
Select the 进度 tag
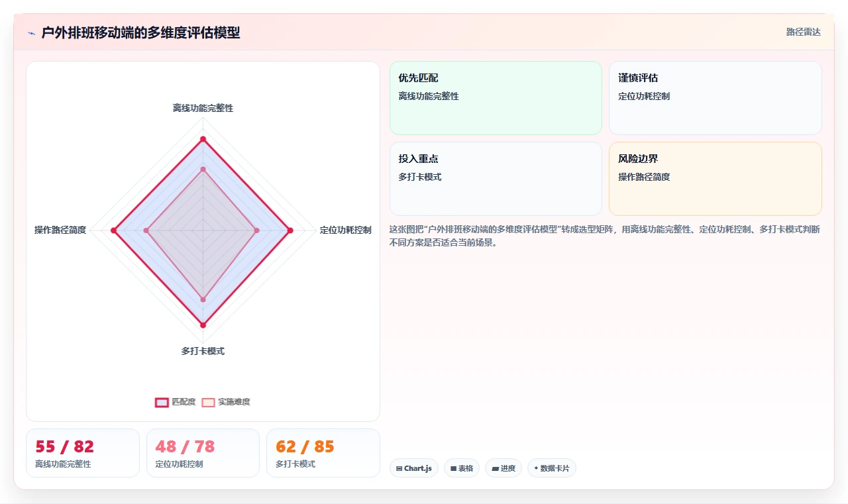[x=503, y=468]
